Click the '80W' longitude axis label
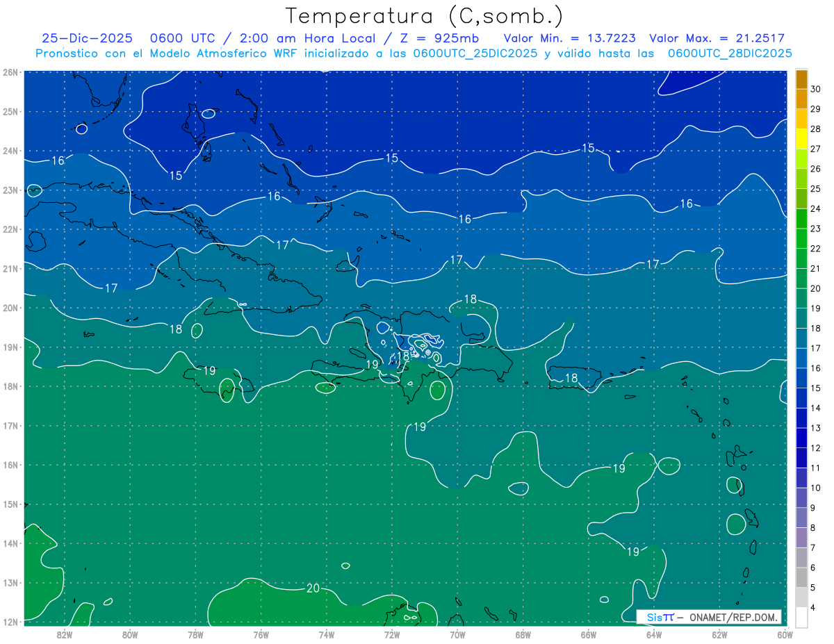The width and height of the screenshot is (834, 644). (130, 634)
